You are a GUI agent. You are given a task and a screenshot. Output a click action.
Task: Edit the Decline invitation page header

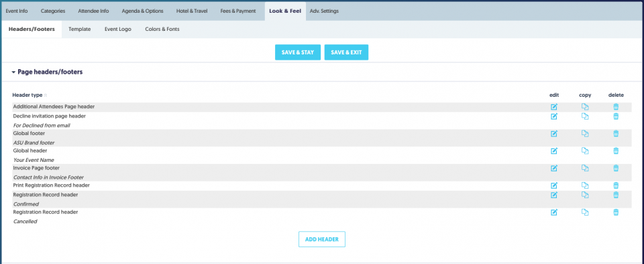pyautogui.click(x=554, y=116)
